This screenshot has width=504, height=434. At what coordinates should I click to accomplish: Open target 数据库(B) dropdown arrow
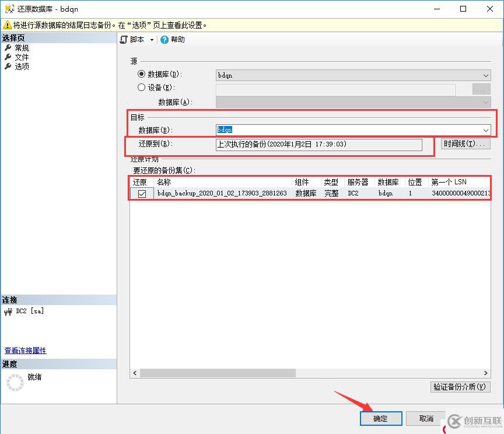pyautogui.click(x=486, y=130)
